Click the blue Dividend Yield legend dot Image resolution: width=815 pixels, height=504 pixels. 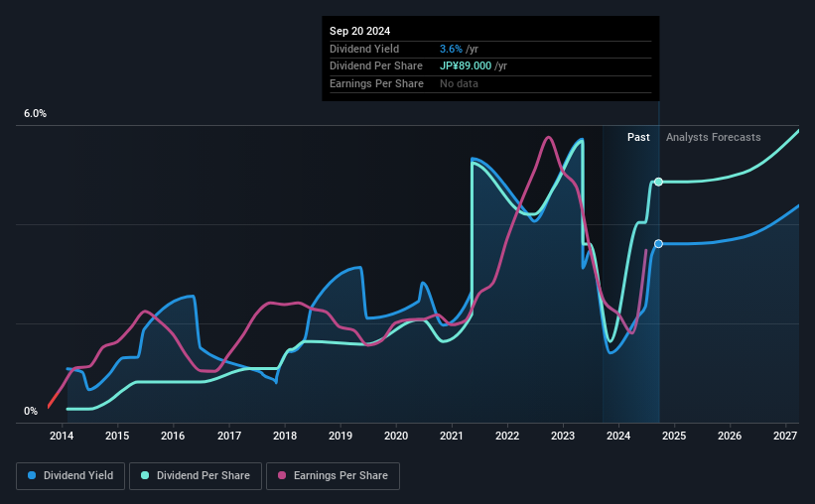(x=32, y=475)
